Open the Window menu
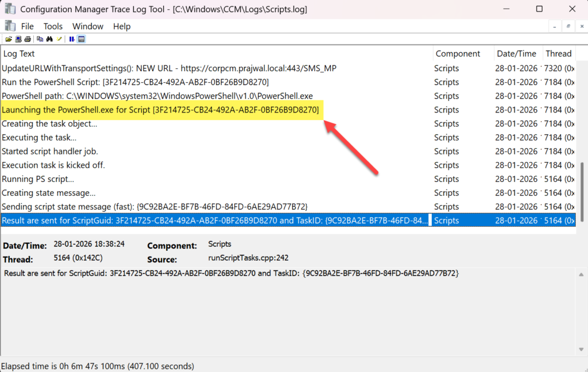 coord(88,26)
